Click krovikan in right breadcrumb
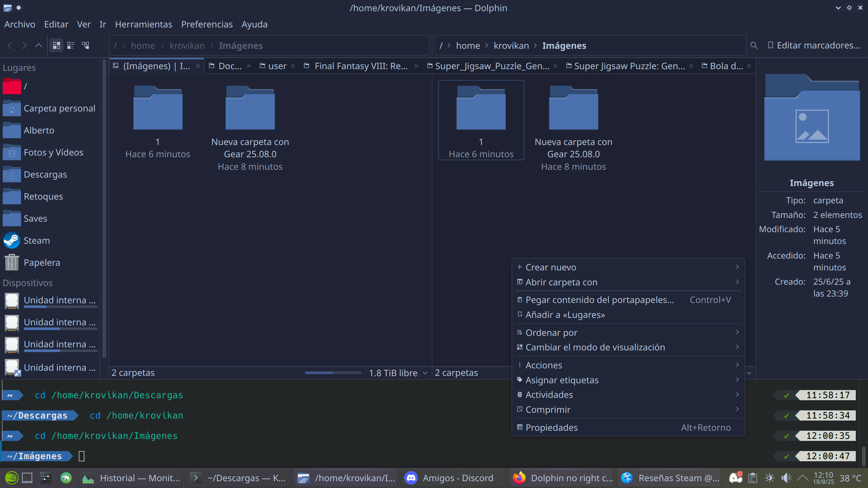 click(x=511, y=46)
